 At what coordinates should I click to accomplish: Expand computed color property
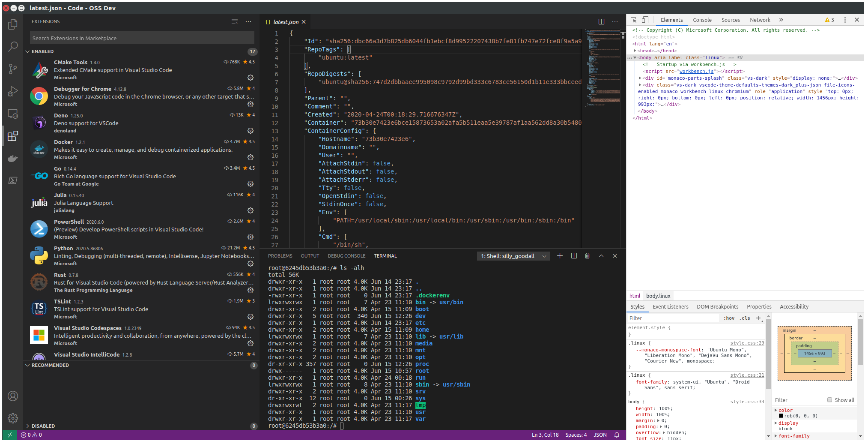pyautogui.click(x=776, y=410)
